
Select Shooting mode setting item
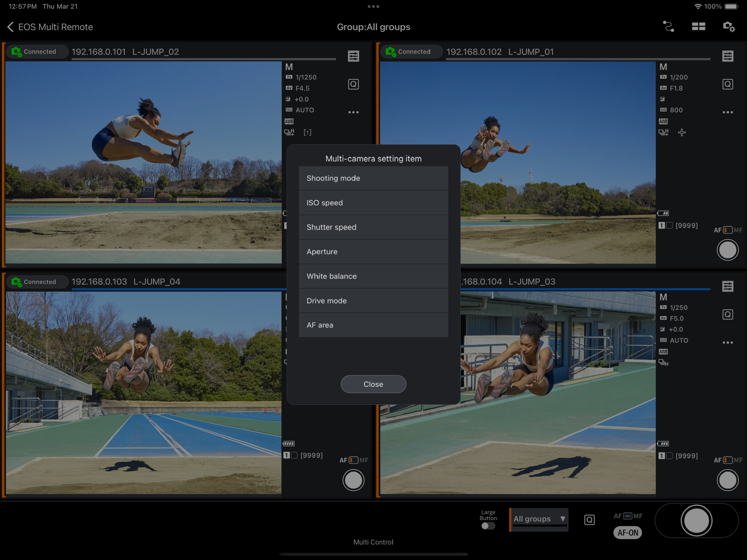tap(373, 178)
